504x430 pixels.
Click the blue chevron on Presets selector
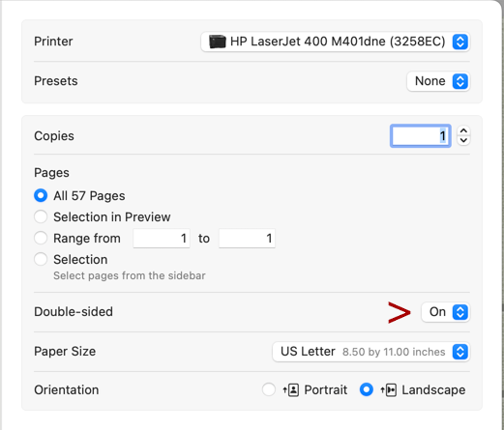point(460,81)
